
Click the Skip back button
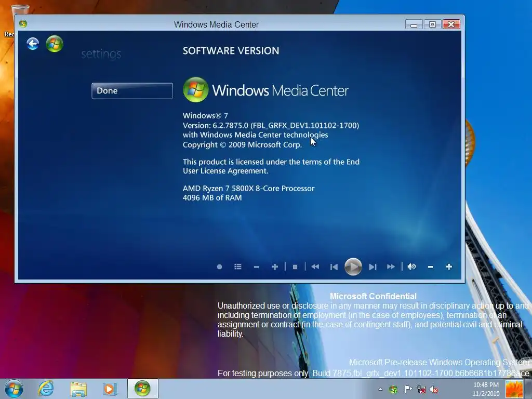[x=334, y=267]
